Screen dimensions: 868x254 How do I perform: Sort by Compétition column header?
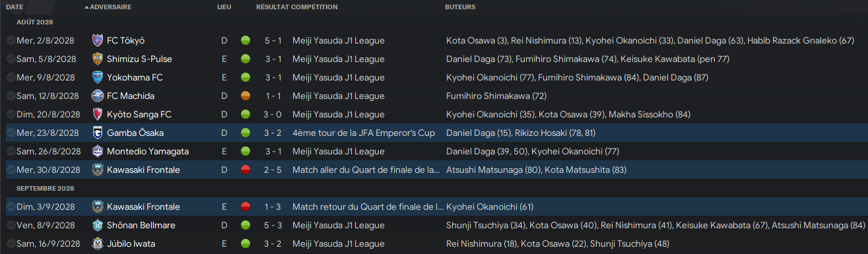(314, 7)
